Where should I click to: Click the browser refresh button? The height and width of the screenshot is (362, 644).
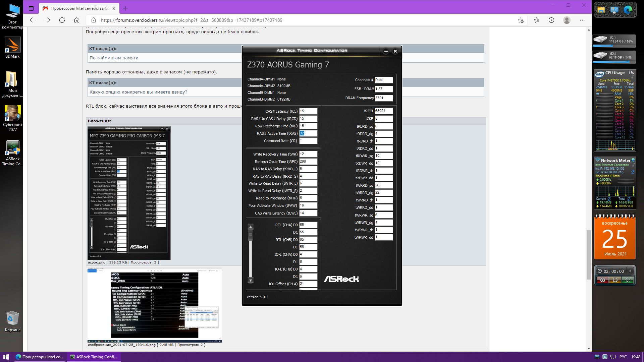click(62, 20)
